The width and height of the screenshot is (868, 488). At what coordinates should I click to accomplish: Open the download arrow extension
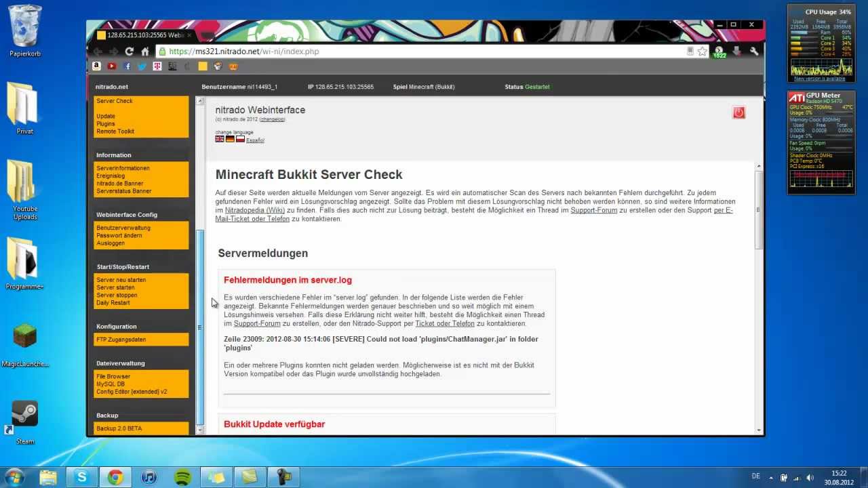[x=736, y=52]
